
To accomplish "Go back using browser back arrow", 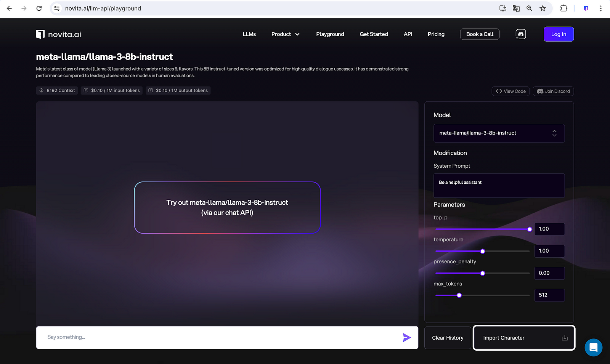I will pos(10,8).
